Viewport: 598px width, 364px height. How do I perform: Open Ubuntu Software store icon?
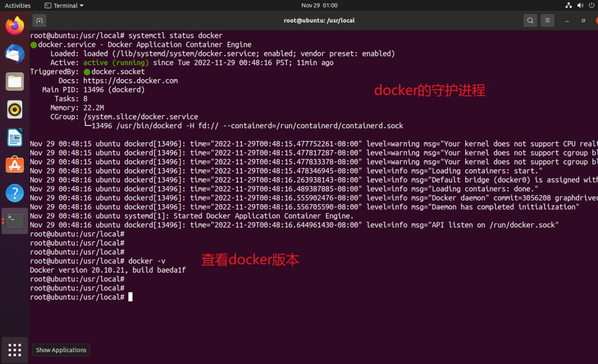click(x=15, y=165)
